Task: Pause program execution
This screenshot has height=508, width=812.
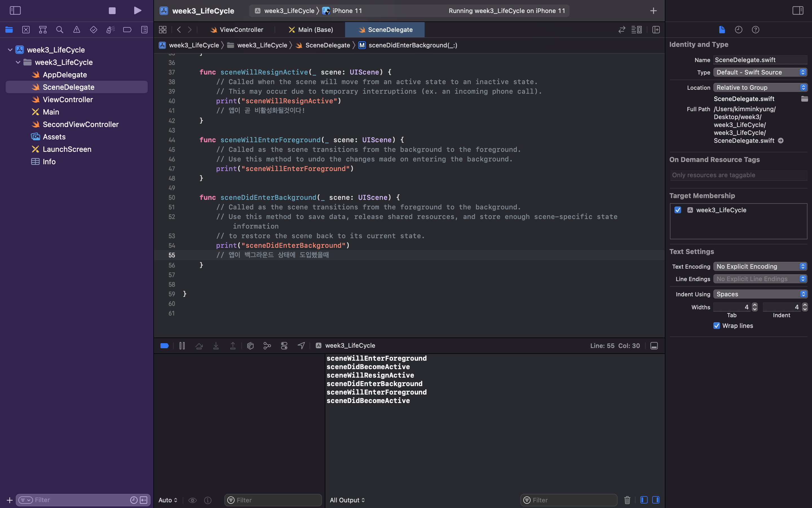Action: point(182,346)
